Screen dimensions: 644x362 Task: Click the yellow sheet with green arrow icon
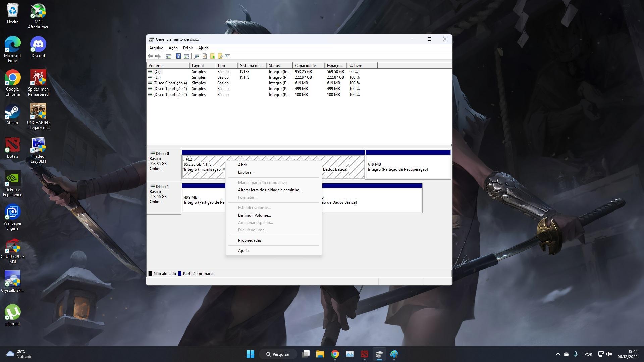coord(212,56)
